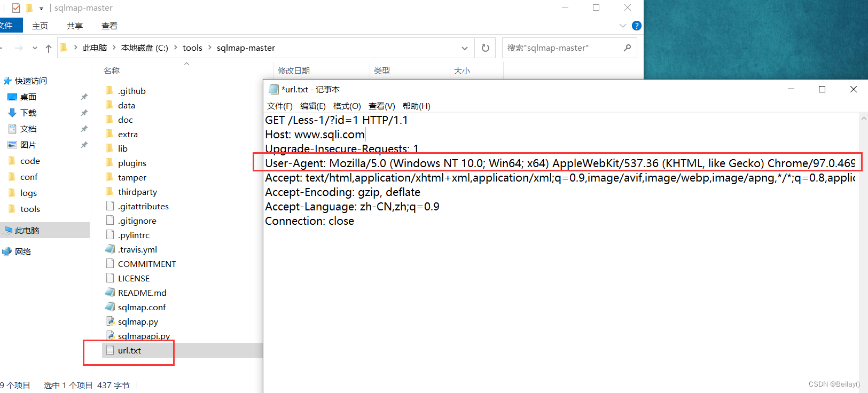Screen dimensions: 868x393
Task: Select the plugins folder icon
Action: click(x=110, y=162)
